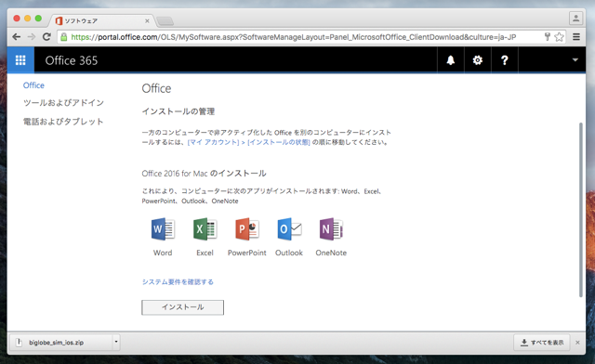Click the PowerPoint app icon

pyautogui.click(x=247, y=229)
